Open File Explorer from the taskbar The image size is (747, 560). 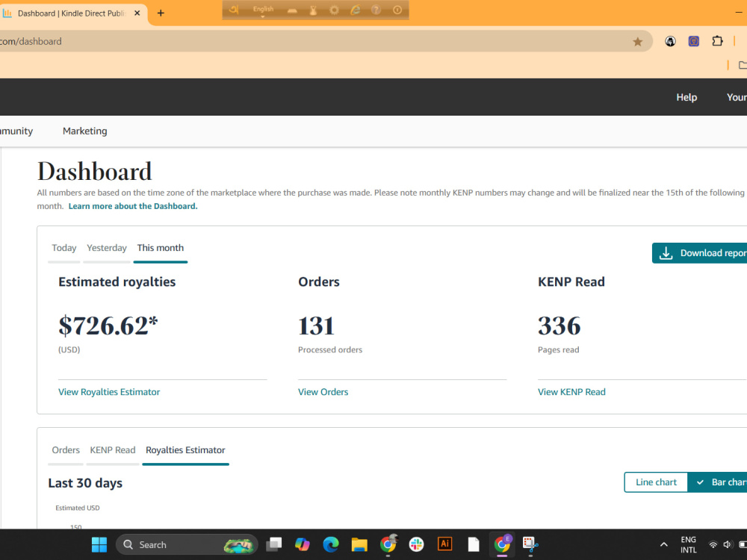click(x=359, y=544)
